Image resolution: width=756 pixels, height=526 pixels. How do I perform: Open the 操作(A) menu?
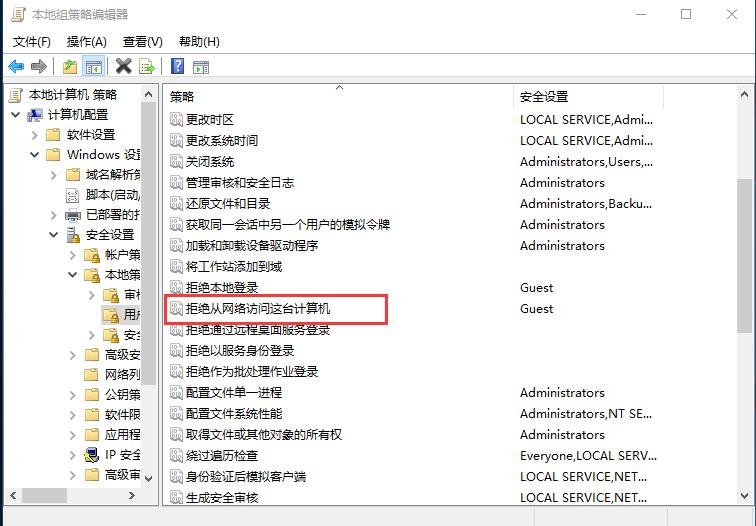click(x=86, y=42)
